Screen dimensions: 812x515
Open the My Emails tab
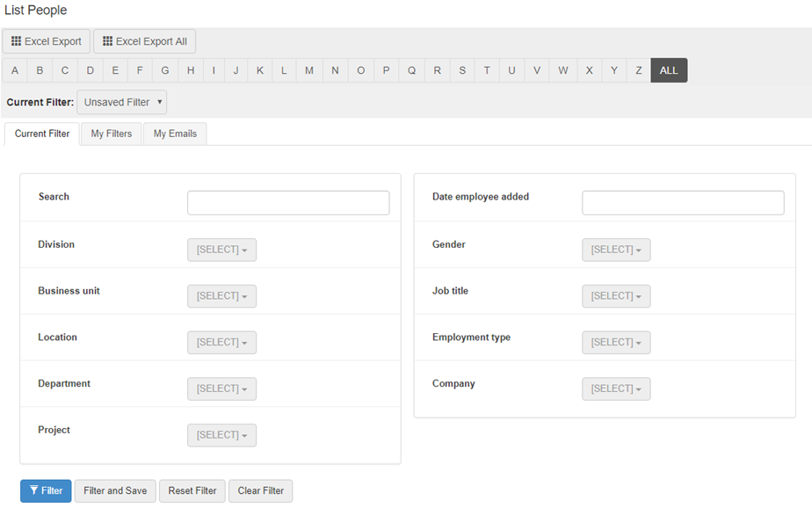click(175, 134)
